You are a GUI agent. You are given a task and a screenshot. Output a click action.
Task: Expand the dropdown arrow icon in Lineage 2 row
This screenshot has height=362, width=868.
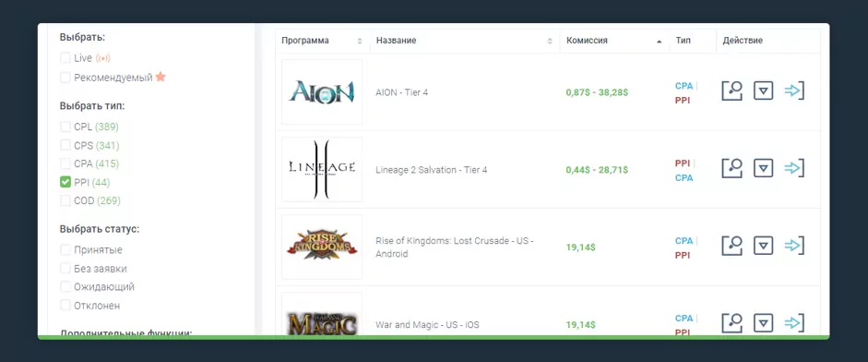(764, 168)
